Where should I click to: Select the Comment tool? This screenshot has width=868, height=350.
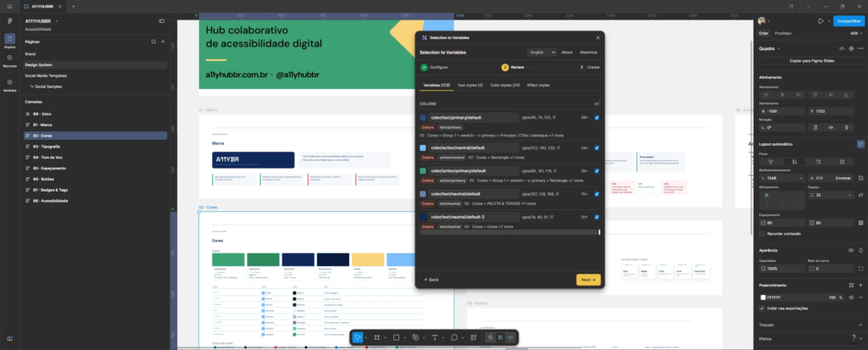click(x=454, y=337)
